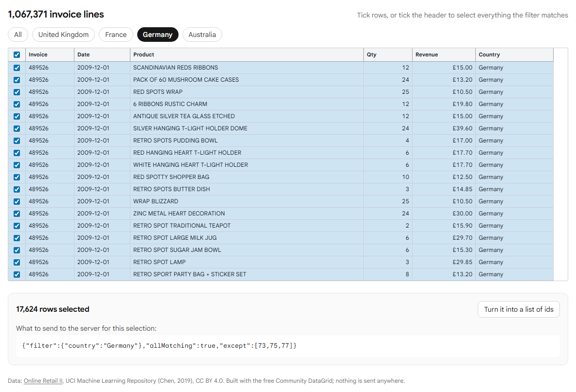Click invoice cell in RETRO SPOT SUGAR JAM BOWL row
Image resolution: width=576 pixels, height=392 pixels.
point(50,250)
